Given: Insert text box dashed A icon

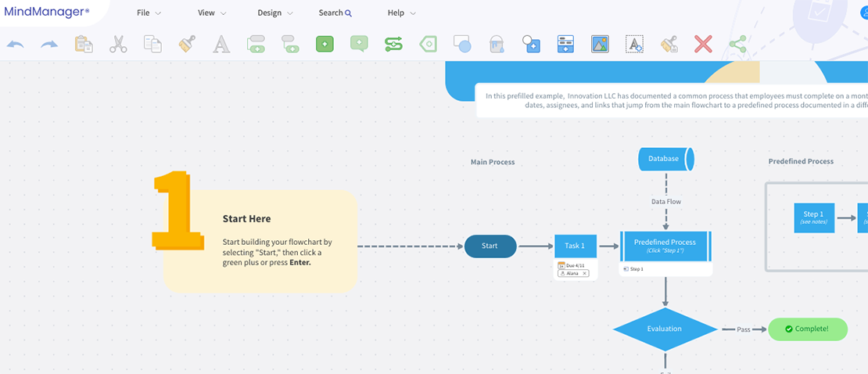Looking at the screenshot, I should point(634,44).
